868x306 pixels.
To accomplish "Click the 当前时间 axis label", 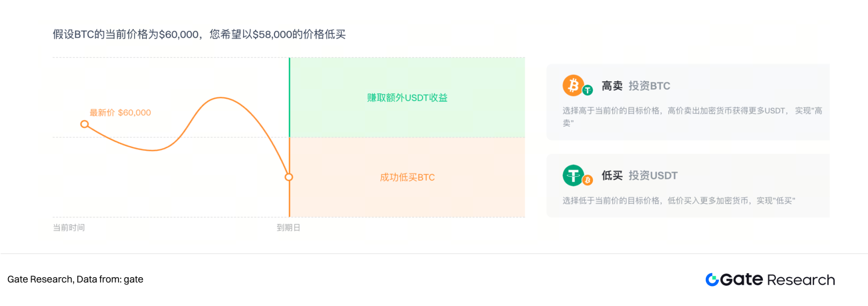I will pos(69,228).
